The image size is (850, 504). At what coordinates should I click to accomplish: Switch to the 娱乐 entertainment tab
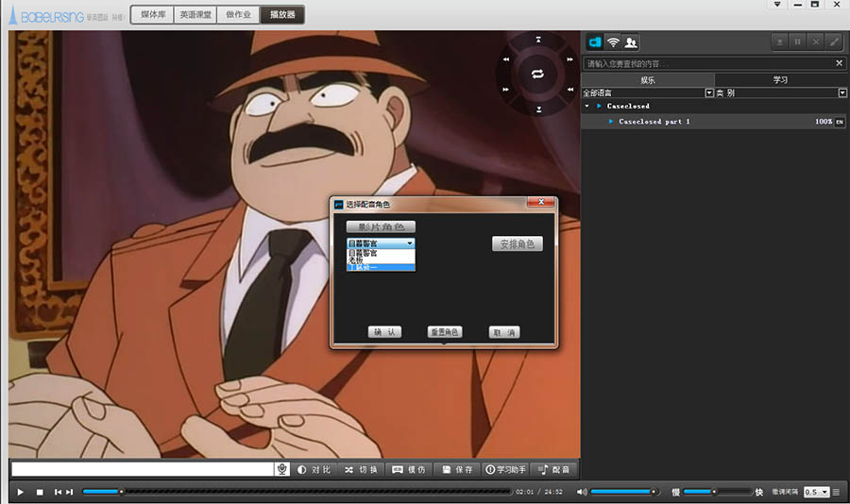(648, 80)
